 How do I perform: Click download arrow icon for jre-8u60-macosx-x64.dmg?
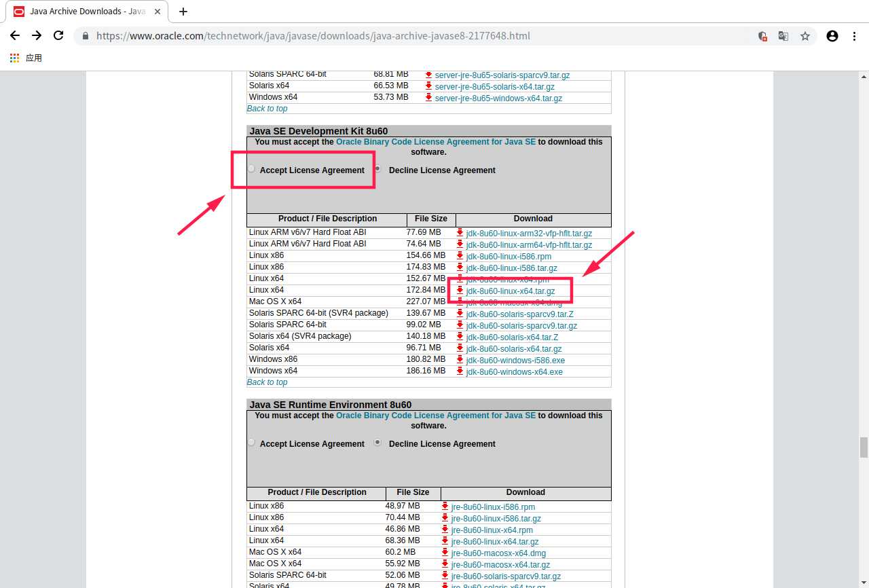coord(445,552)
